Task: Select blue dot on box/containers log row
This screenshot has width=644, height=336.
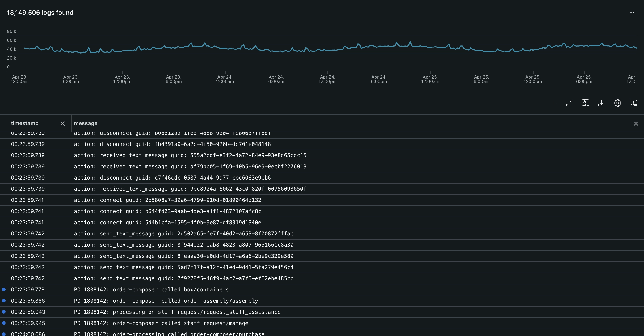Action: 4,289
